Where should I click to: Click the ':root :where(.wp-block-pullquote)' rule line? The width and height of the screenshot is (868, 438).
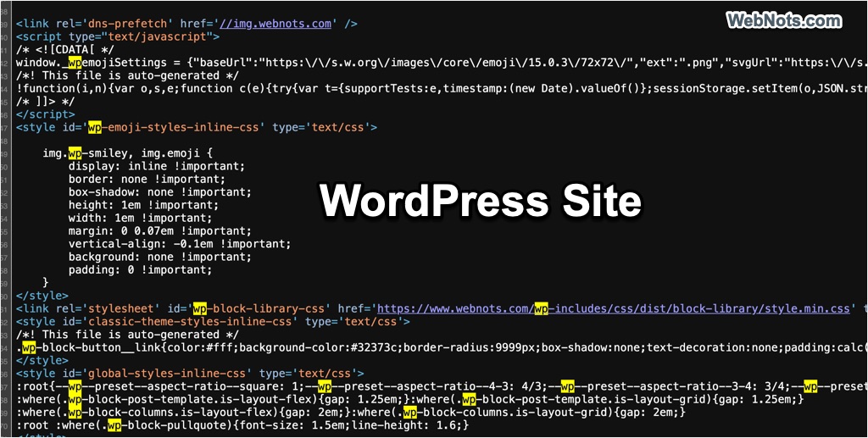[x=242, y=425]
